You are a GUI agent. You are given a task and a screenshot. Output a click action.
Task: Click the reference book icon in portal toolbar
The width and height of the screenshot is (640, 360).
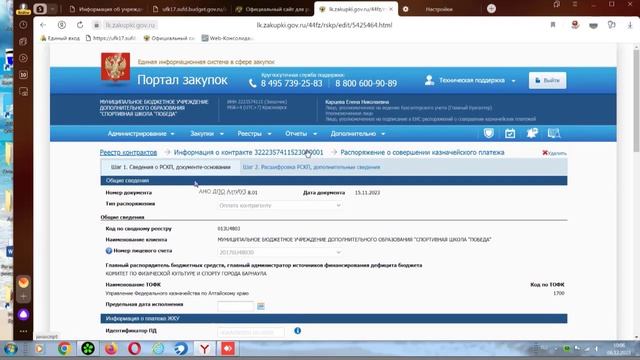[554, 133]
